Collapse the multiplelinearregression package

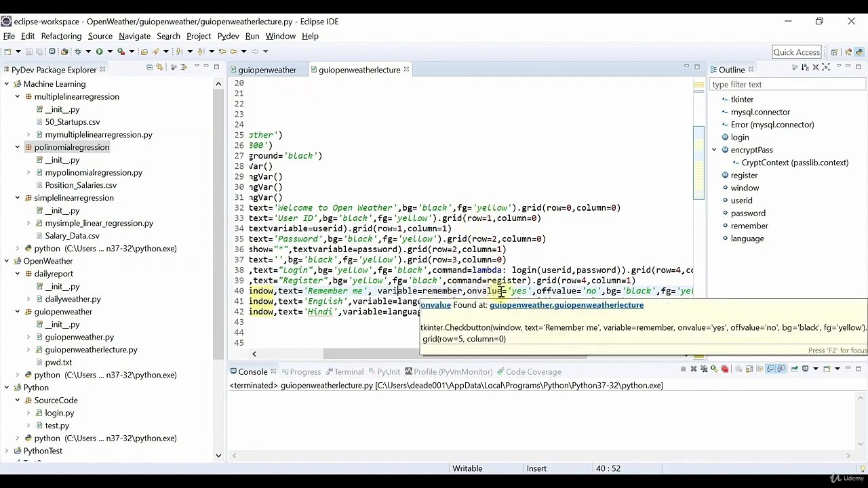pyautogui.click(x=18, y=96)
